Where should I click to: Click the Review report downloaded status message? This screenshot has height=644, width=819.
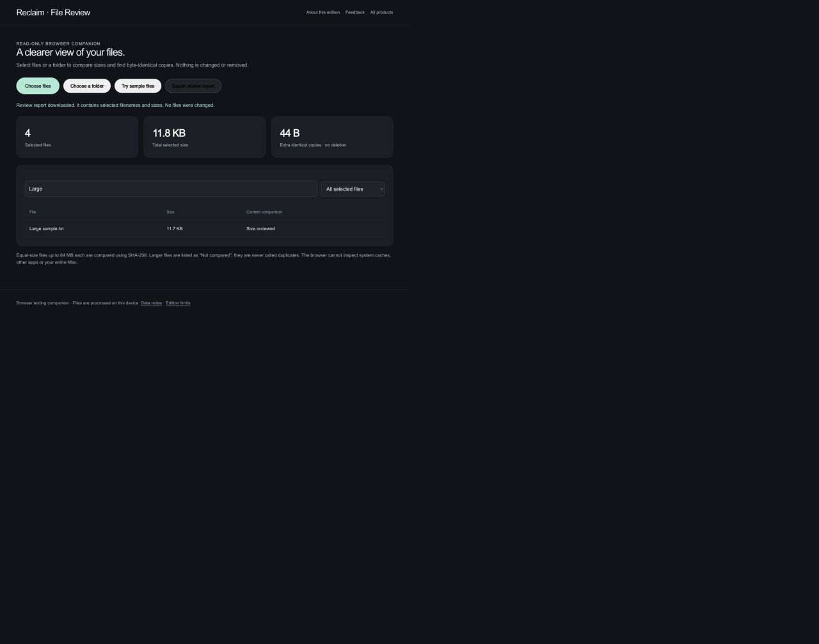pyautogui.click(x=115, y=105)
